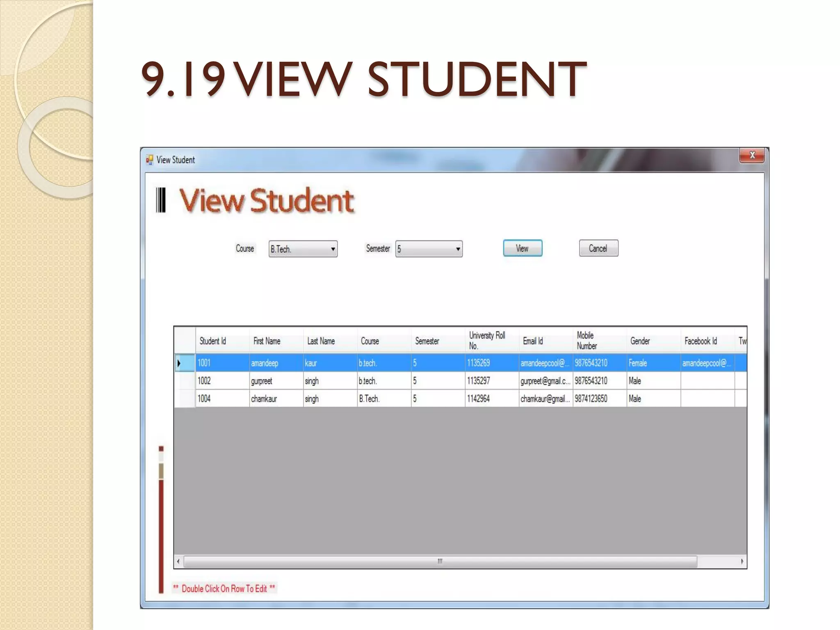The height and width of the screenshot is (630, 840).
Task: Select row header for student 1004
Action: pyautogui.click(x=185, y=398)
